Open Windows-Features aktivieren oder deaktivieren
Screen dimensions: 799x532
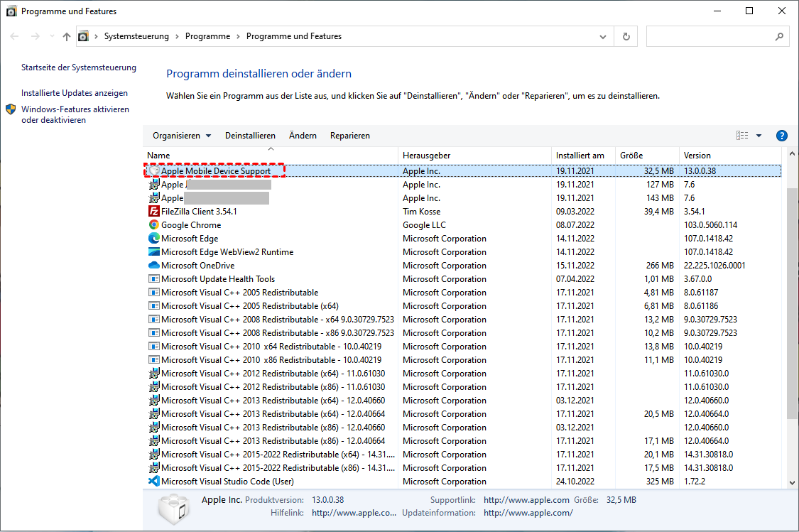coord(75,115)
